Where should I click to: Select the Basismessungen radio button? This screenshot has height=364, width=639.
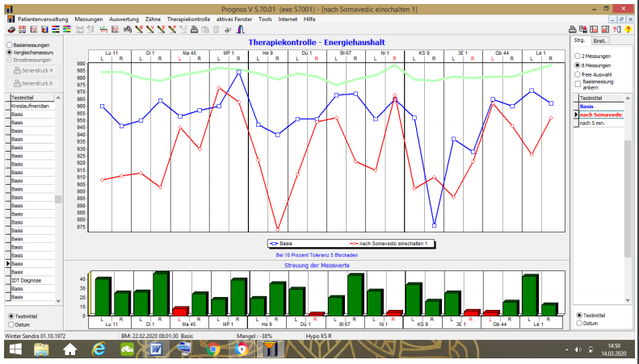click(9, 44)
